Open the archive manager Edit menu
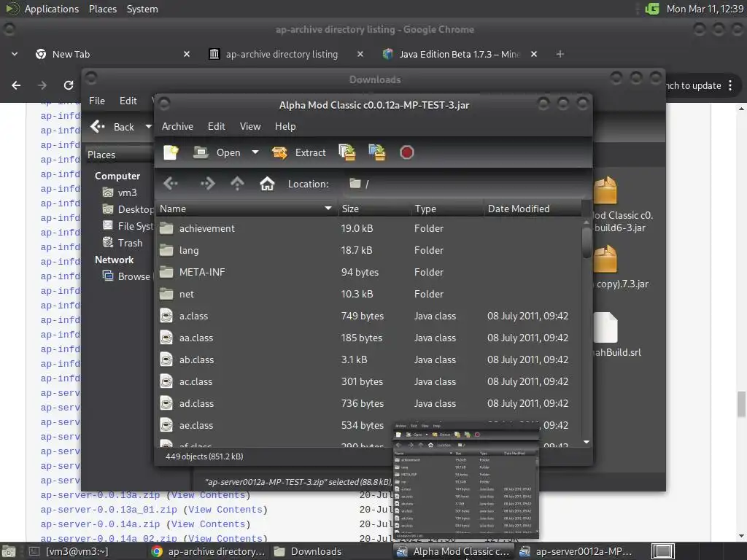The width and height of the screenshot is (747, 560). click(216, 126)
